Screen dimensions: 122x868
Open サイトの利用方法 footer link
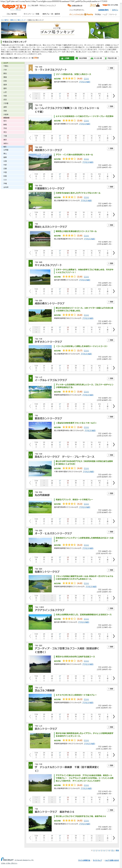[x=84, y=860]
